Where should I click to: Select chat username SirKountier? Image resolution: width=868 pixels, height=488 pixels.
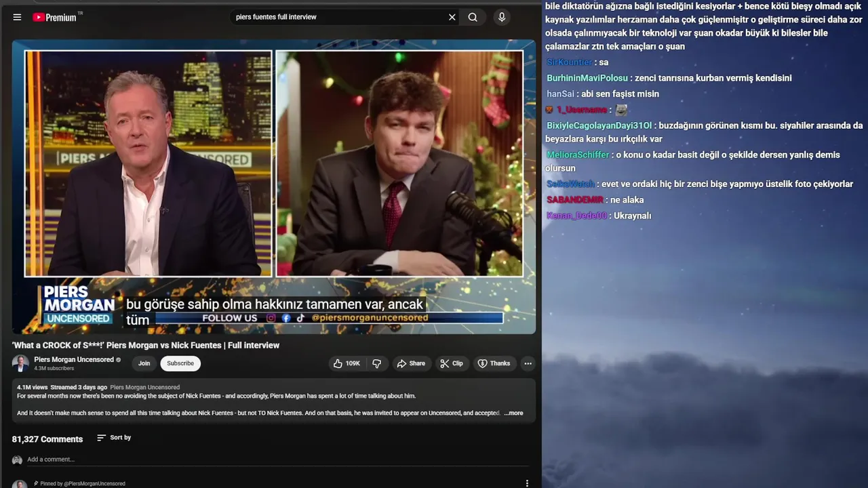pyautogui.click(x=569, y=62)
